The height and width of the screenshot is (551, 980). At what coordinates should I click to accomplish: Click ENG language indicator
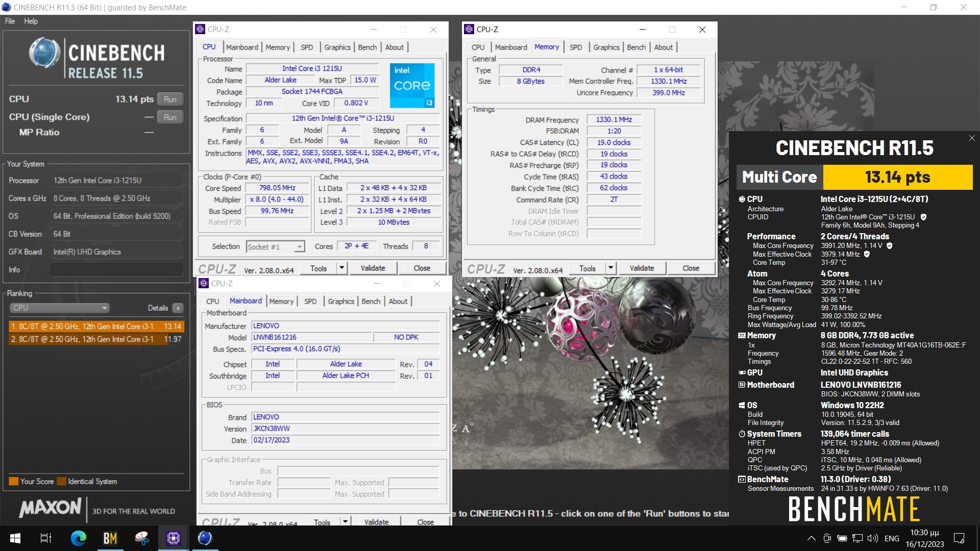tap(892, 538)
